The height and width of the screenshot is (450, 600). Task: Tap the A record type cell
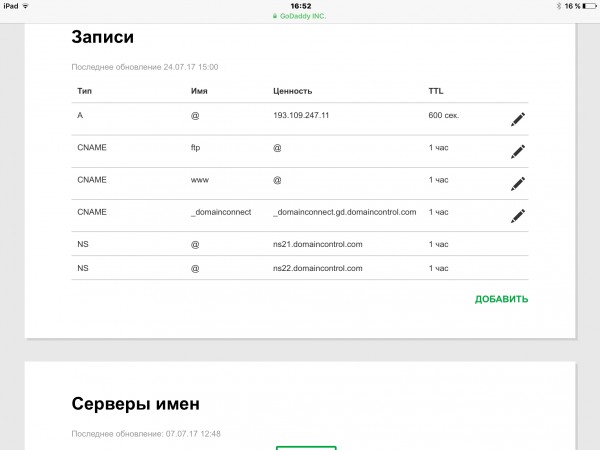(x=80, y=115)
